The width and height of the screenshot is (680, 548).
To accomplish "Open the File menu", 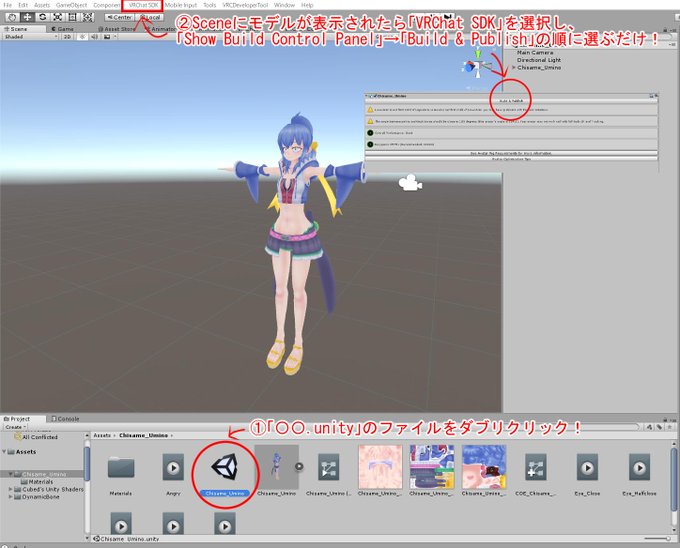I will click(7, 5).
